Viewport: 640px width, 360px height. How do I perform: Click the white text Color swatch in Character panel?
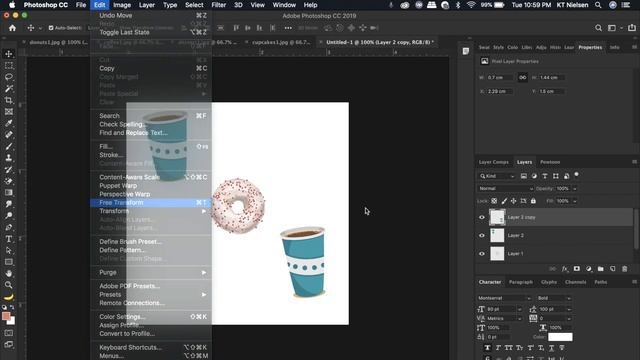point(560,337)
